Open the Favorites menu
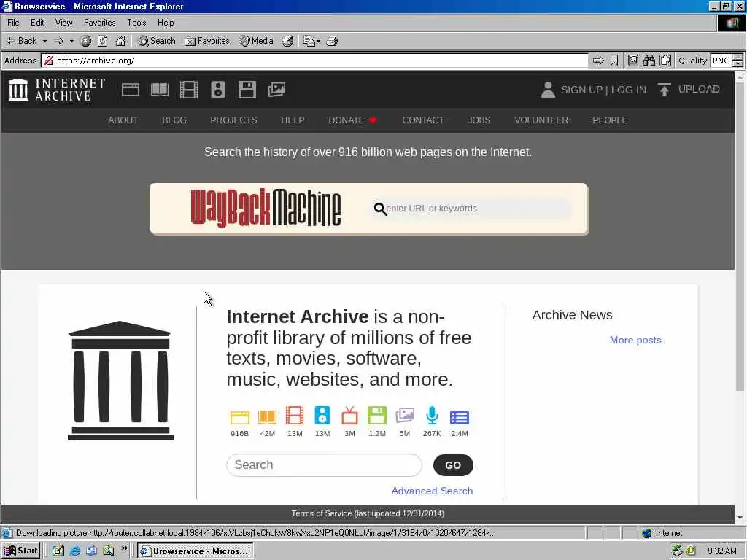This screenshot has height=560, width=747. (x=99, y=23)
